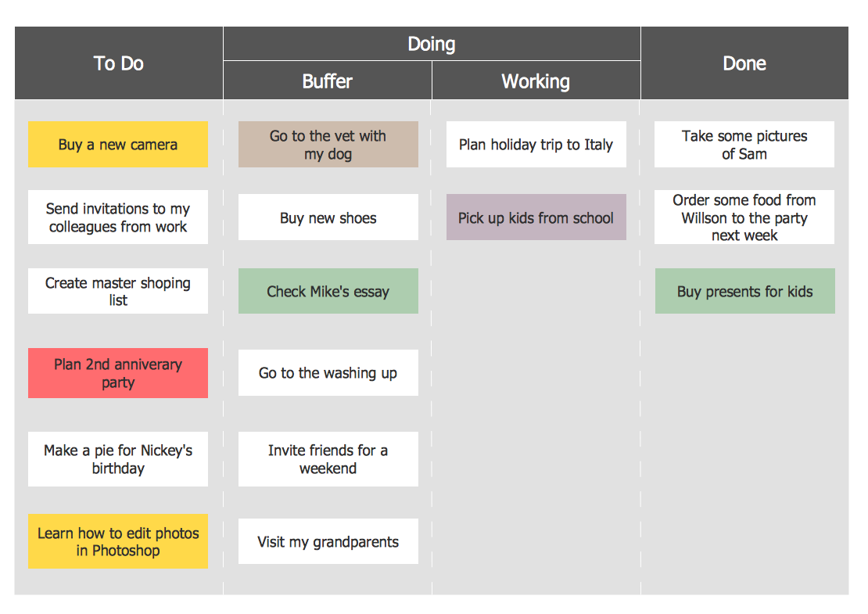Image resolution: width=868 pixels, height=614 pixels.
Task: Select 'Learn how to edit photos in Photoshop' card
Action: (x=118, y=541)
